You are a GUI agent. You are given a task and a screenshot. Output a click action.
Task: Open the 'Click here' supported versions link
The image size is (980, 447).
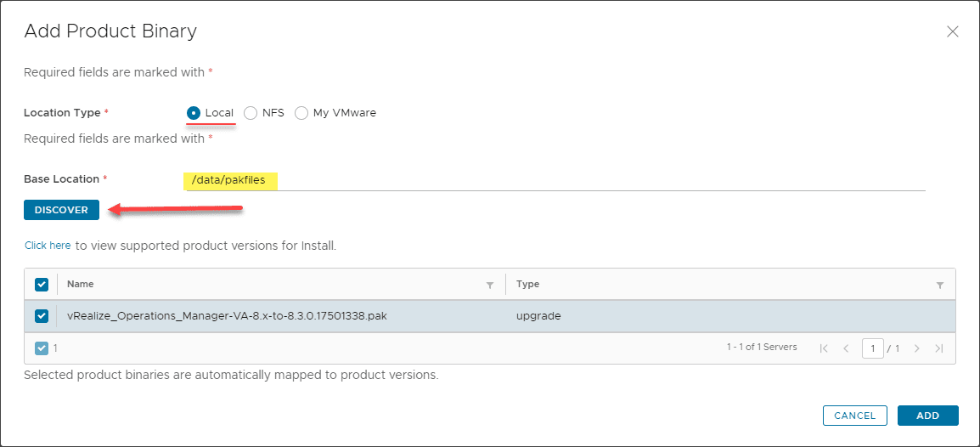(x=48, y=246)
